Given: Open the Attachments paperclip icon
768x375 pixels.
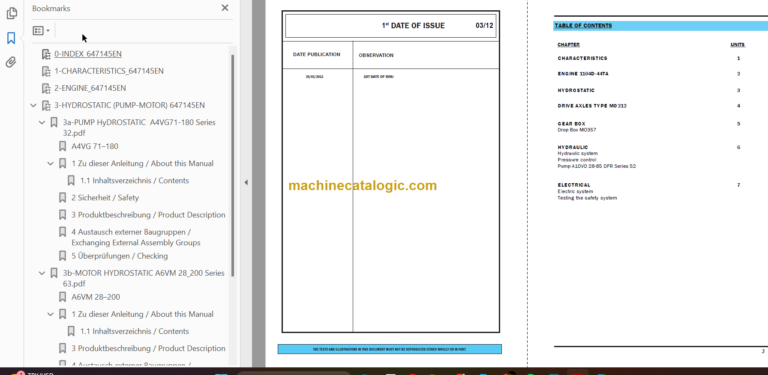Looking at the screenshot, I should point(11,62).
